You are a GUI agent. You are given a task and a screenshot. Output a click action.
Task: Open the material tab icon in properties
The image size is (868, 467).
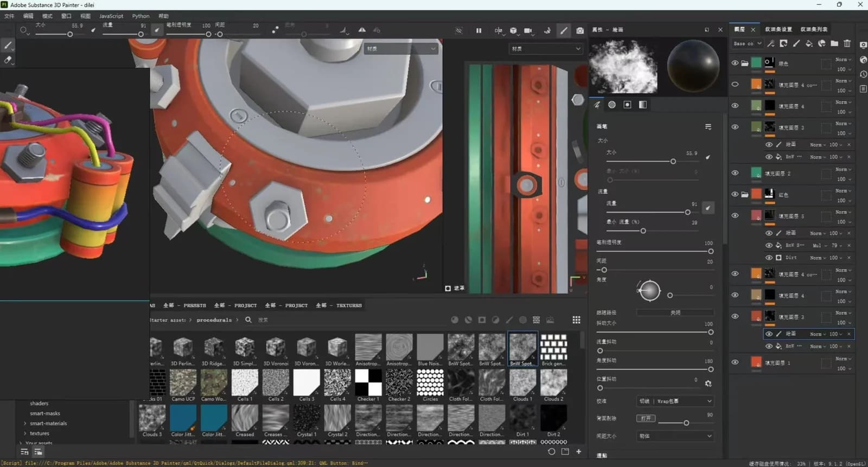[612, 105]
